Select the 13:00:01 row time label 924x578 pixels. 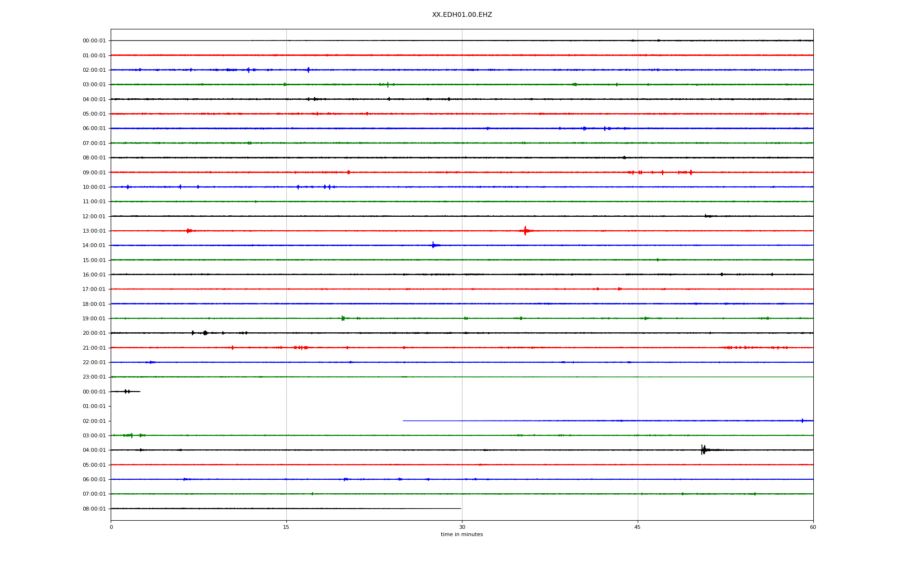tap(94, 231)
